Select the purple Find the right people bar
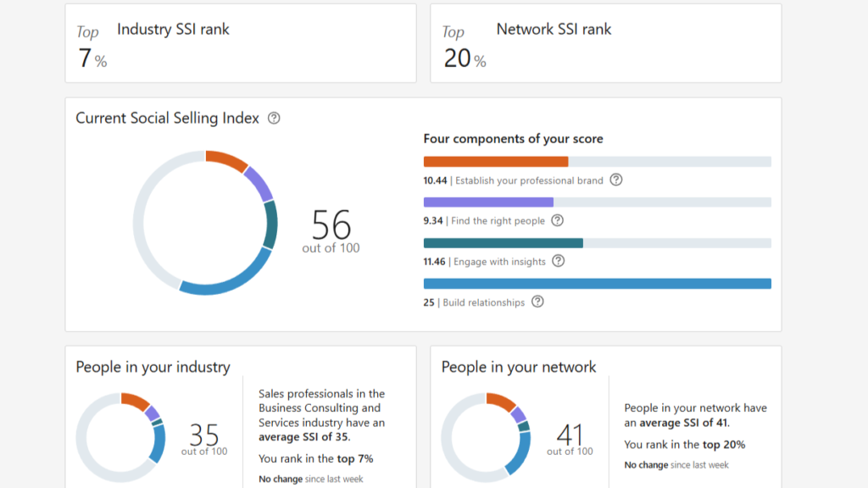 [488, 202]
